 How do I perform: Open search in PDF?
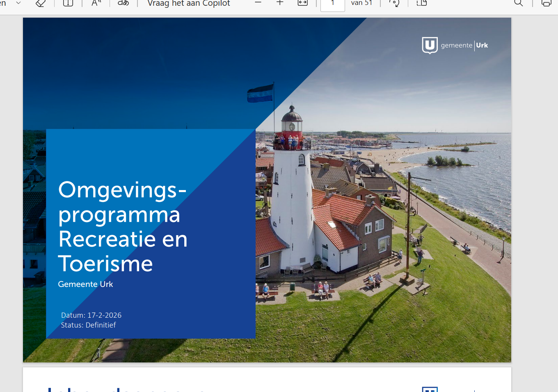click(519, 3)
